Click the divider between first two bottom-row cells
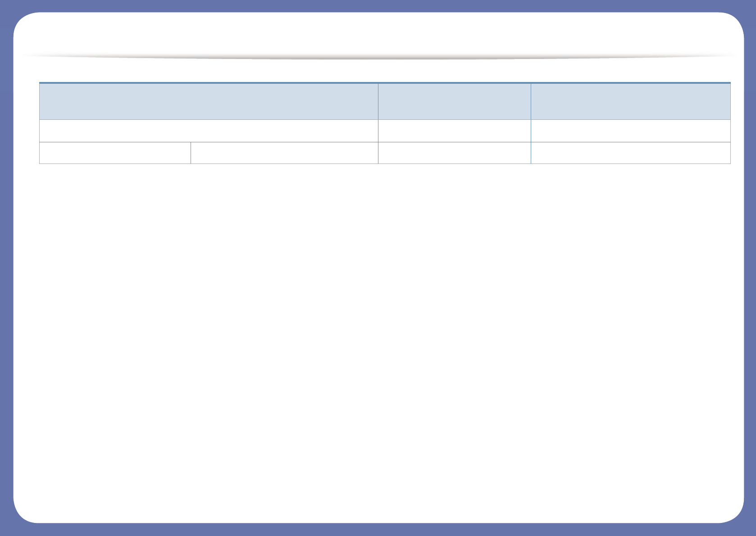The image size is (756, 536). coord(191,153)
